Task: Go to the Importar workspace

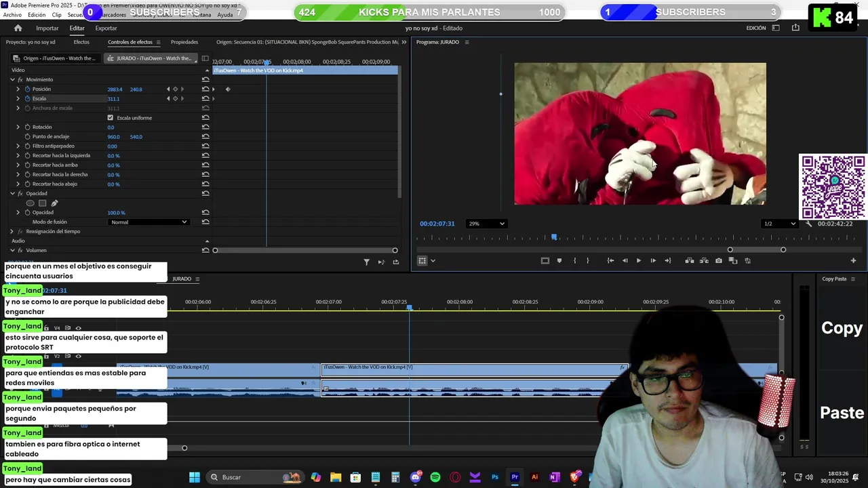Action: coord(47,28)
